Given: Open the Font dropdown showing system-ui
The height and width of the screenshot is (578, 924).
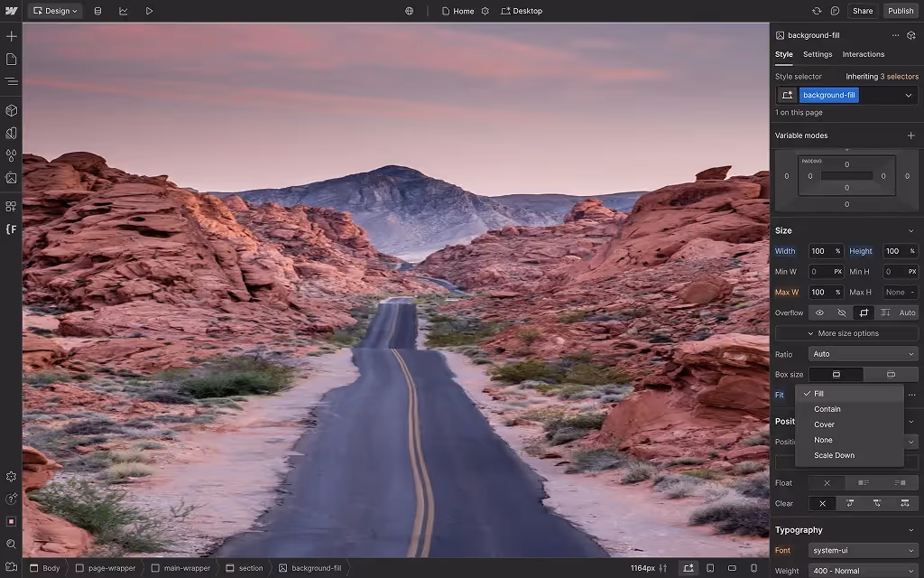Looking at the screenshot, I should (x=863, y=549).
